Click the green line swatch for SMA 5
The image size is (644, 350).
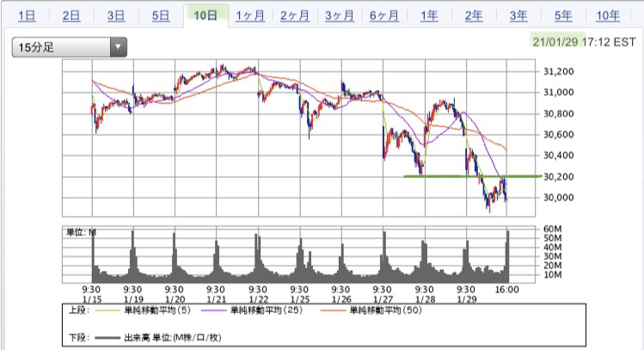[x=107, y=310]
